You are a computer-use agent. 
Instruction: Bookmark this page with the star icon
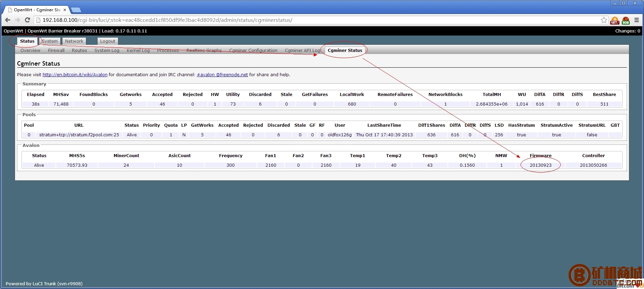pos(604,20)
